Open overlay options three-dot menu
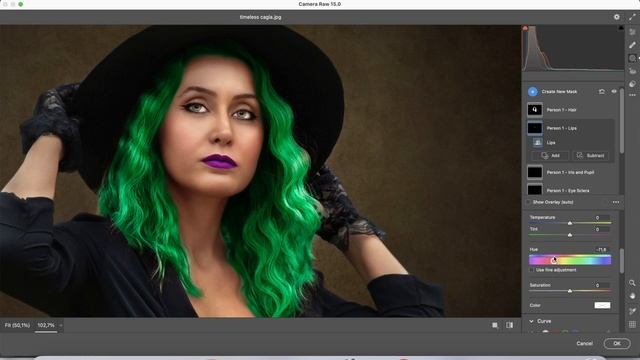This screenshot has height=360, width=640. tap(616, 202)
